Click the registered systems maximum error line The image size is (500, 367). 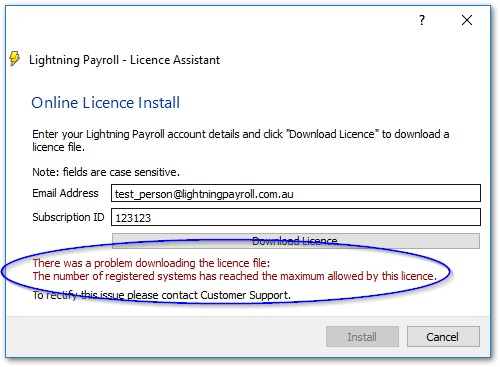[234, 276]
